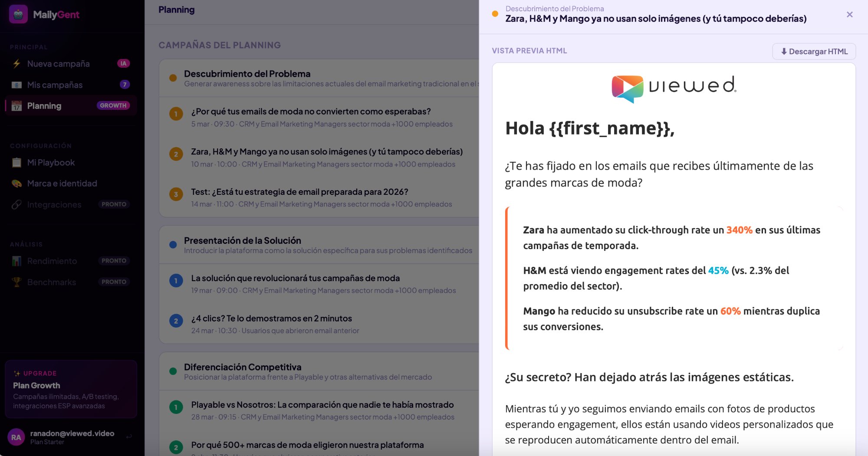Click the Plan Starter label under the email
Viewport: 868px width, 456px height.
coord(47,442)
